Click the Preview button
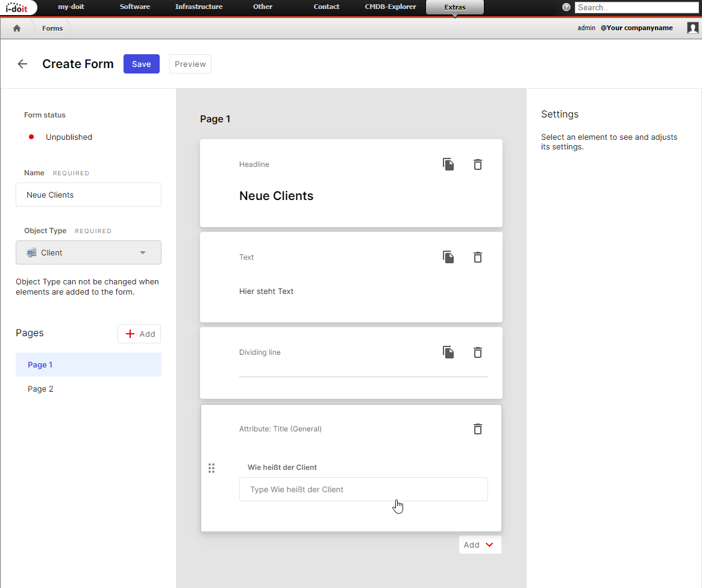Screen dimensions: 702x588 (x=190, y=64)
